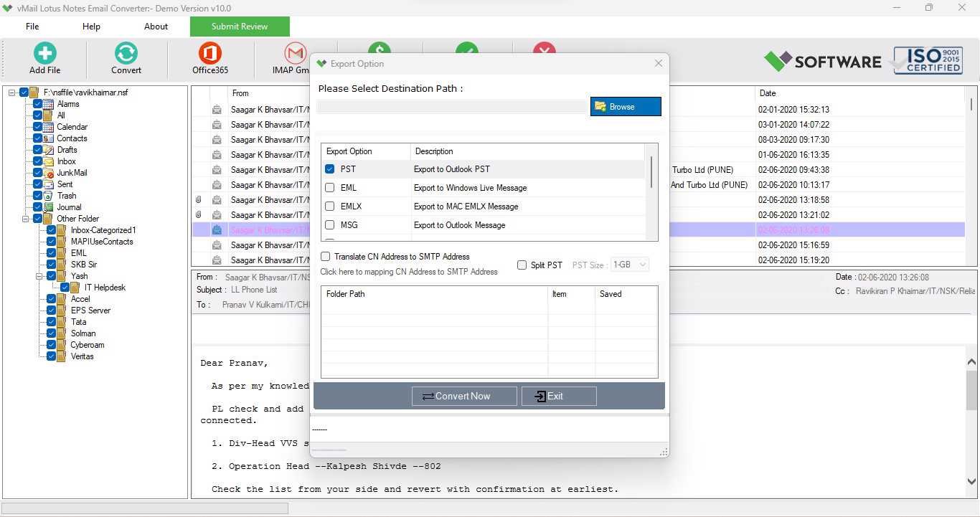Viewport: 980px width, 517px height.
Task: Click the export options list scrollbar
Action: (651, 172)
